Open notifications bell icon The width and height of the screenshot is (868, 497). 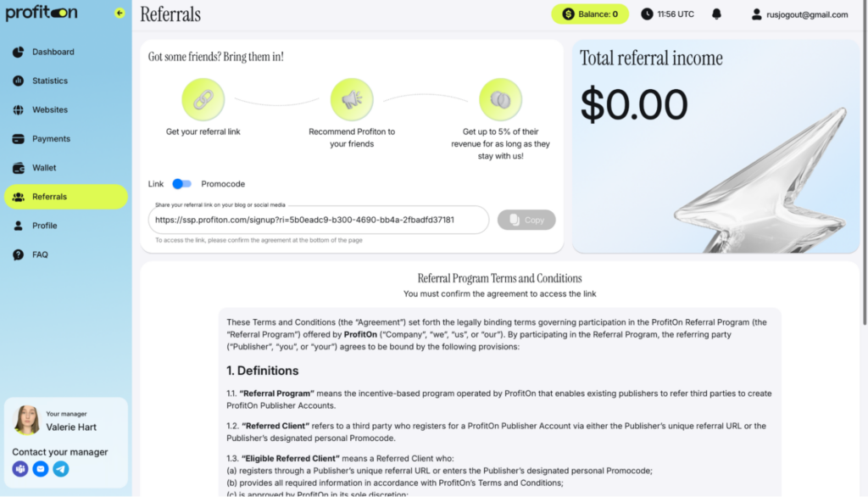point(716,14)
